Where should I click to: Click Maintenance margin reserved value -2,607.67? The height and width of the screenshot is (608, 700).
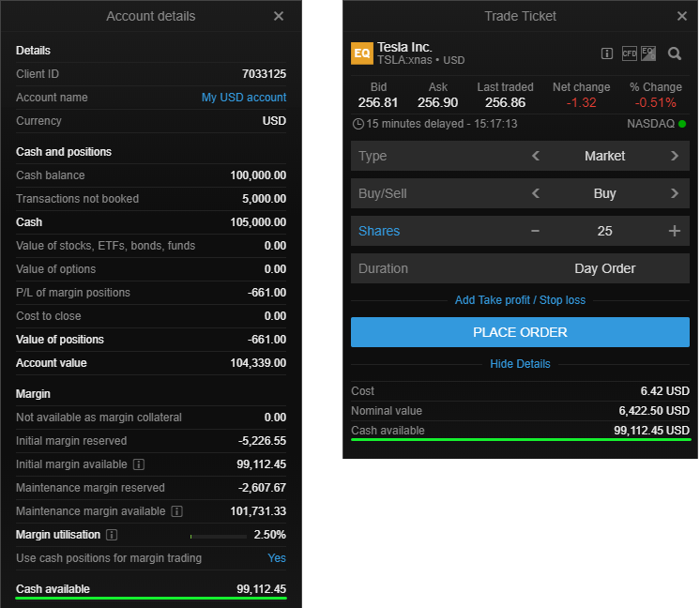(x=262, y=488)
